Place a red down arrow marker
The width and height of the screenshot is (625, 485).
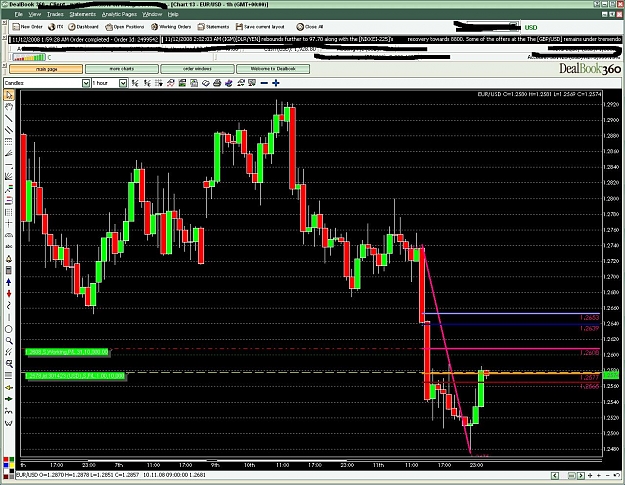point(9,294)
